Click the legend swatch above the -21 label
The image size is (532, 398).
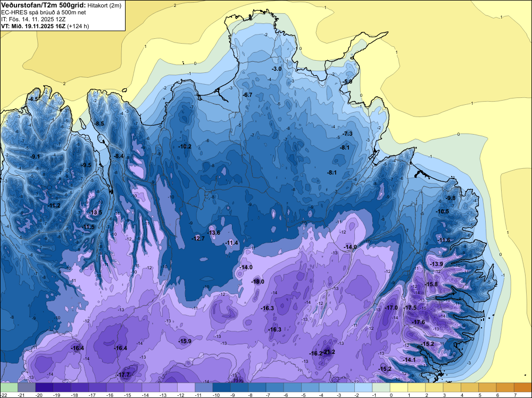point(27,387)
